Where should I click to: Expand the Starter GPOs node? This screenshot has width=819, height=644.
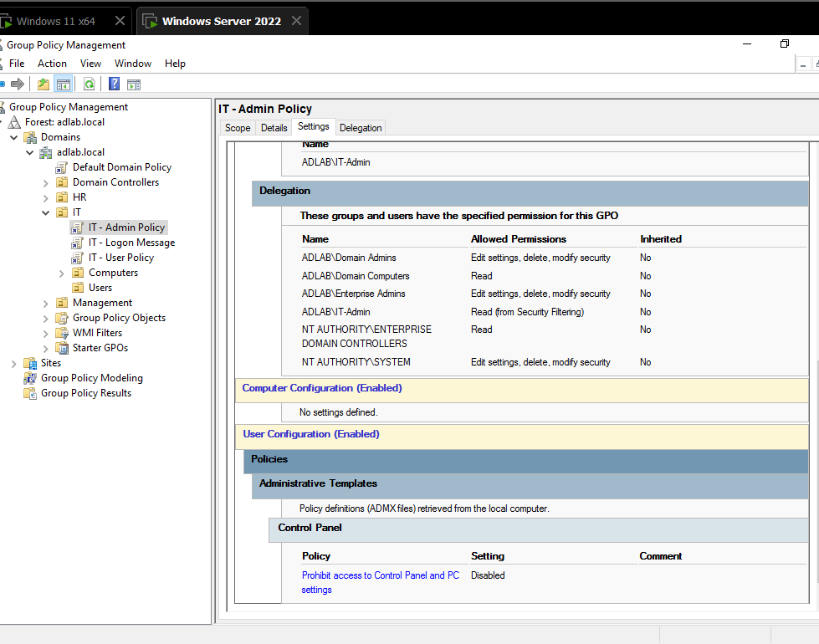(45, 349)
